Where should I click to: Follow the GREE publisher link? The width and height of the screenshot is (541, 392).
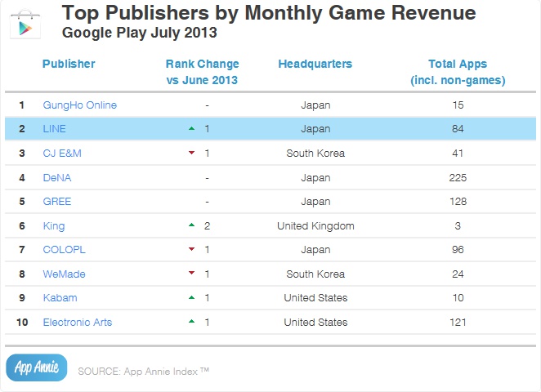pos(56,202)
